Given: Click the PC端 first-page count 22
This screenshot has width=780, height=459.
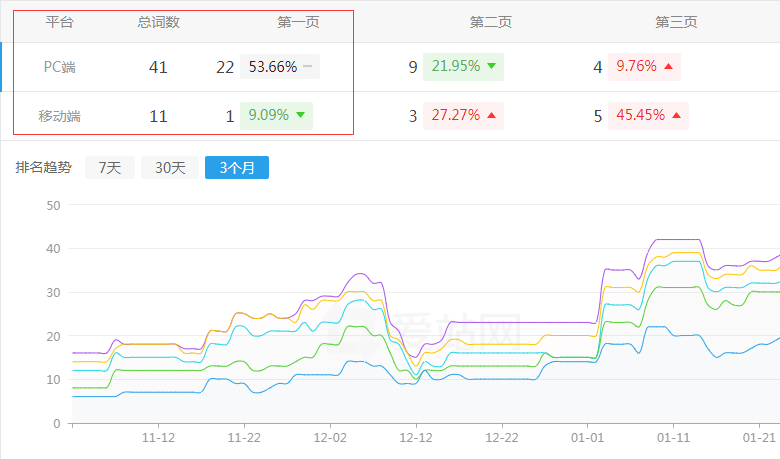Looking at the screenshot, I should 225,67.
